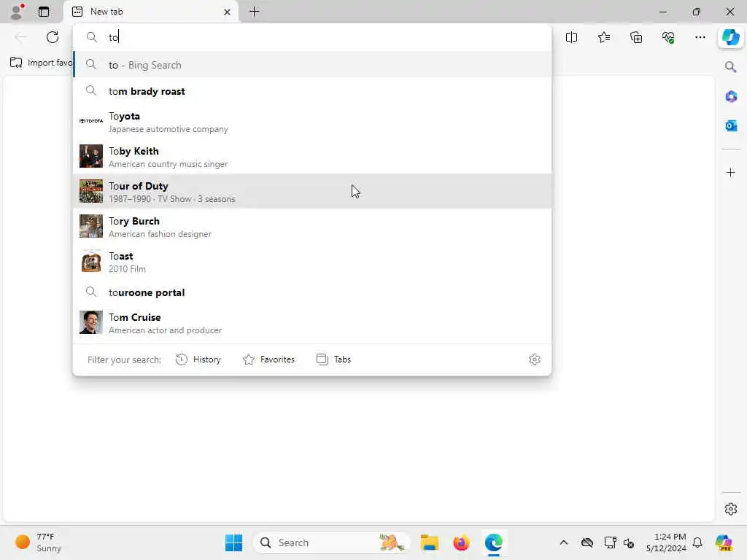Select the New tab tab
The width and height of the screenshot is (747, 560).
(150, 12)
